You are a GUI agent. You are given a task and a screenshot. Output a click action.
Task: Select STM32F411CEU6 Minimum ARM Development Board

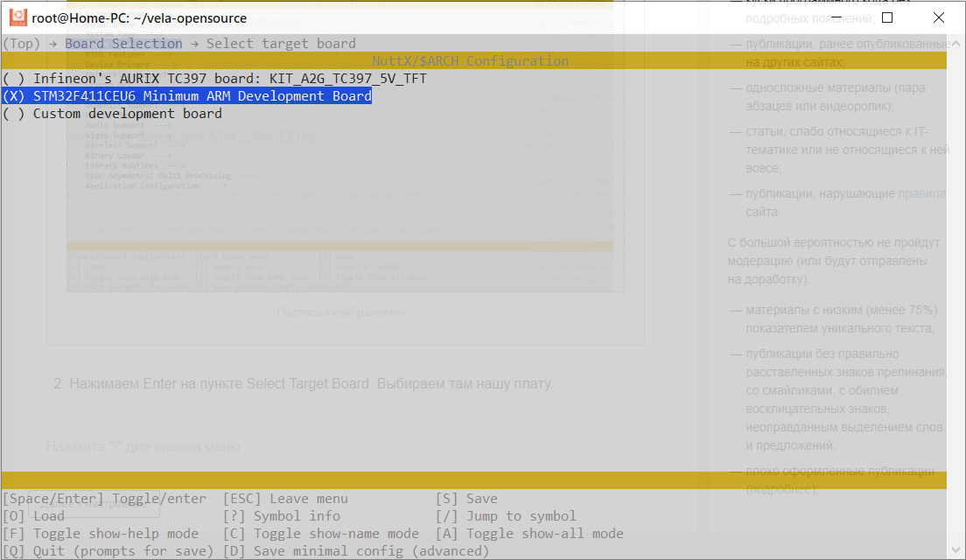[x=186, y=96]
